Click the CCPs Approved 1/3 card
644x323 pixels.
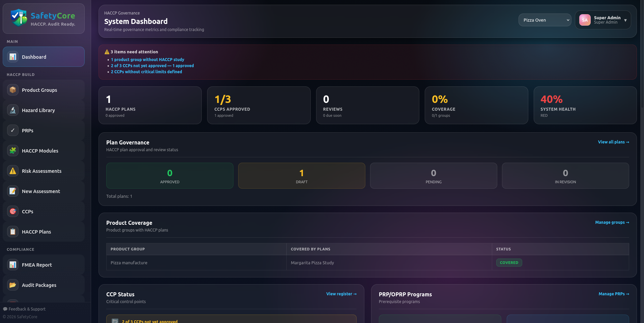click(x=259, y=105)
